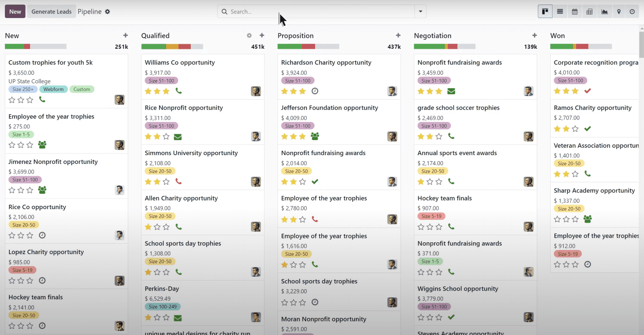Click the Pipeline breadcrumb title
This screenshot has width=644, height=335.
[90, 12]
